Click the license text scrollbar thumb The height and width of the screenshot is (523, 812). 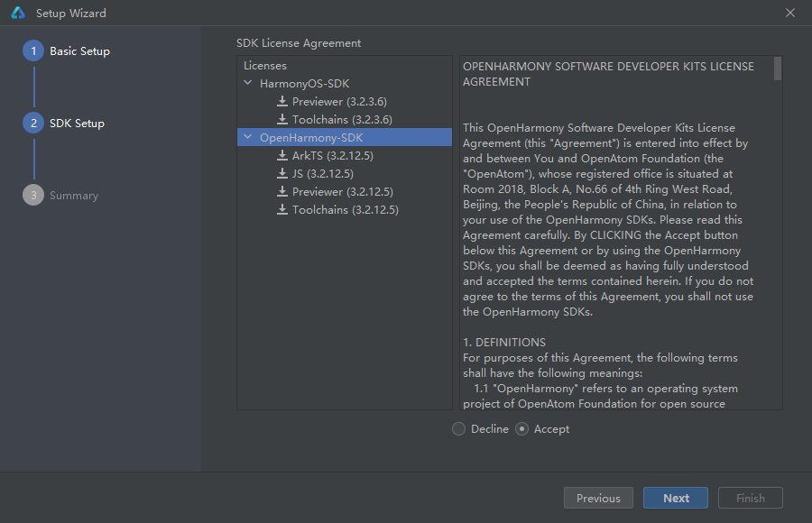tap(778, 69)
